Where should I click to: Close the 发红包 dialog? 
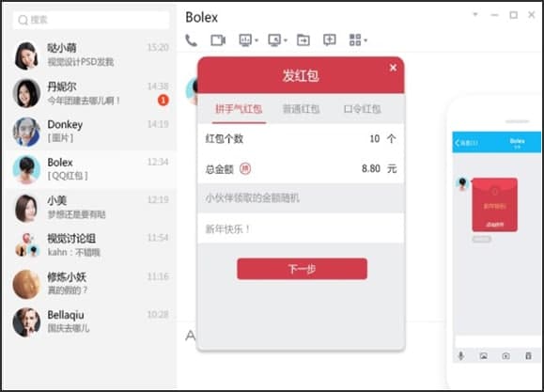point(393,68)
